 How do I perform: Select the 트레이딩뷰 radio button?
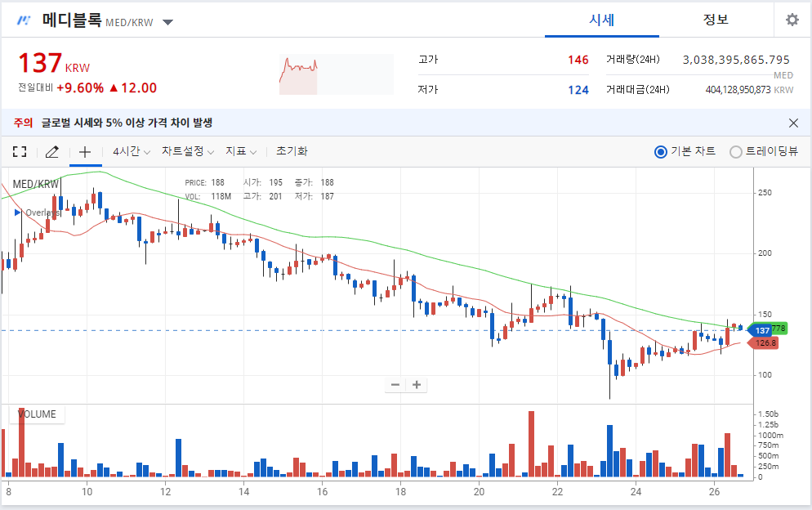pos(735,151)
